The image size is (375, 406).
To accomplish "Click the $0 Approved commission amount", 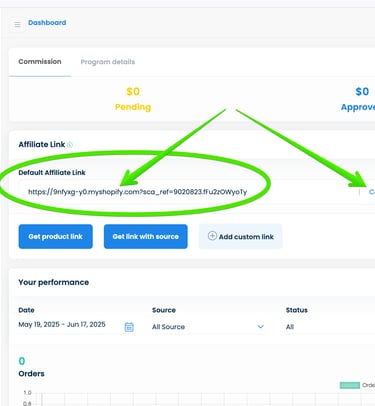I will click(x=362, y=92).
